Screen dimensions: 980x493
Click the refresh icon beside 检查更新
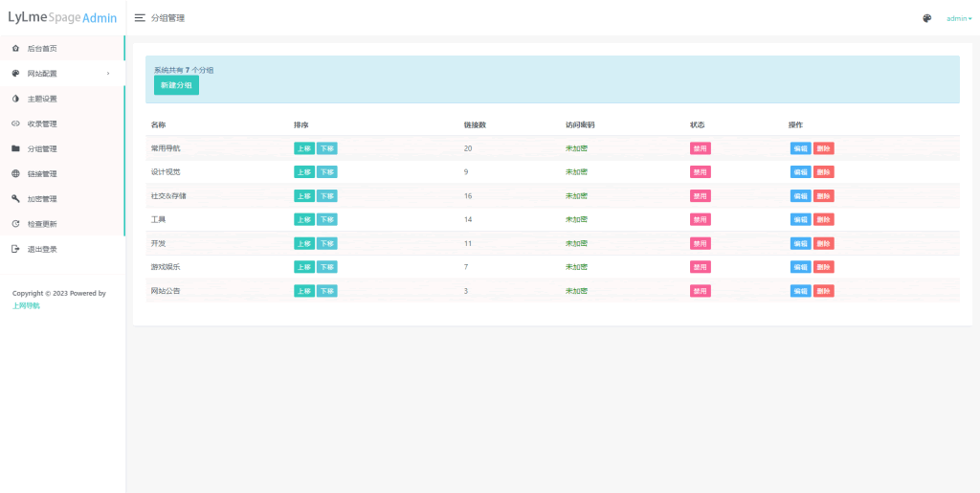tap(15, 224)
